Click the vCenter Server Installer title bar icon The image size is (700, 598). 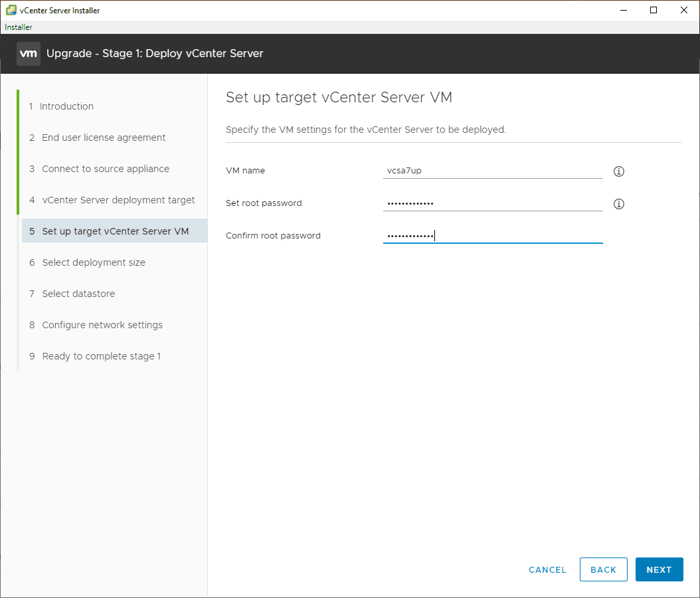click(x=11, y=10)
